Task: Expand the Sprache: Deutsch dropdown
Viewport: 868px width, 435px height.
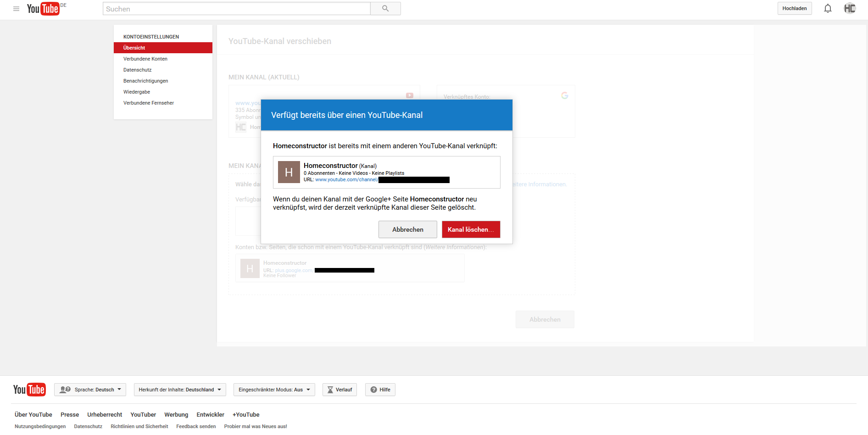Action: 90,390
